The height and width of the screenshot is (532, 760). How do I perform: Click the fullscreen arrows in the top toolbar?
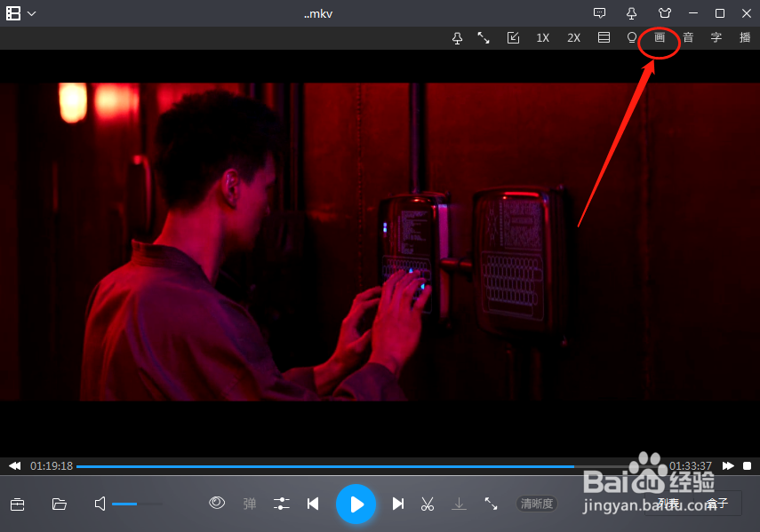click(484, 38)
